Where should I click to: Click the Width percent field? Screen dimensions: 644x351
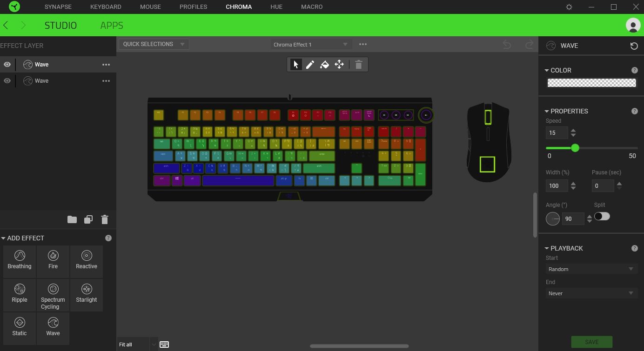pyautogui.click(x=557, y=185)
